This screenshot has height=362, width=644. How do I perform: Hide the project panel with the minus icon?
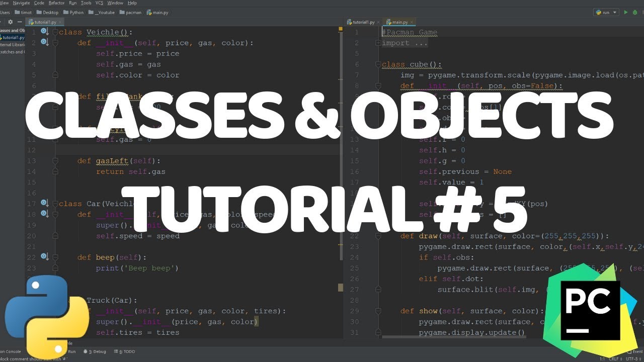click(19, 22)
